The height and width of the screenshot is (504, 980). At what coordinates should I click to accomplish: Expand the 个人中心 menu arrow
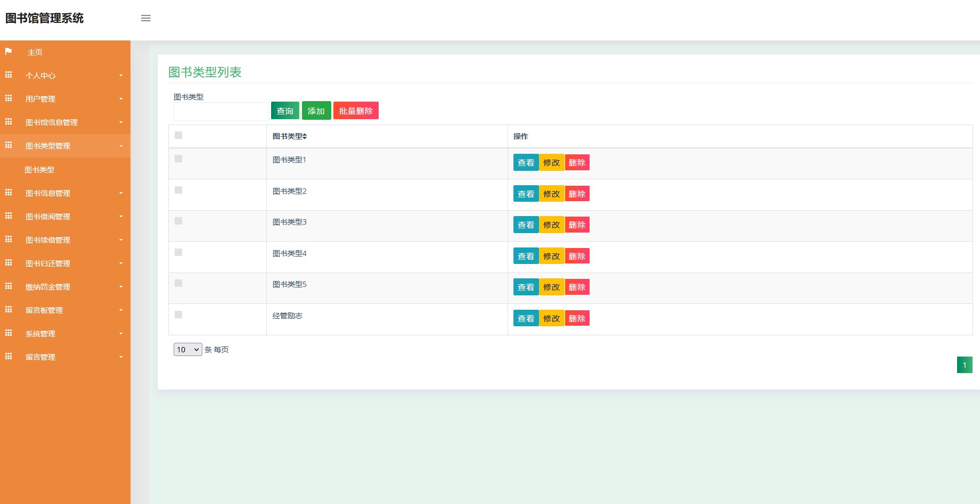click(121, 76)
